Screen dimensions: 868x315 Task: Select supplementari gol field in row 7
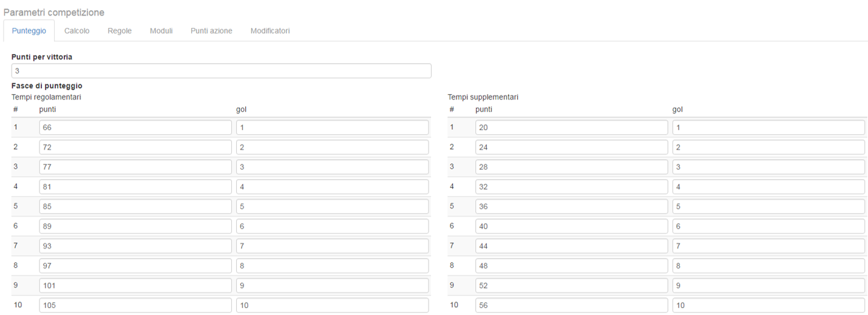(768, 246)
